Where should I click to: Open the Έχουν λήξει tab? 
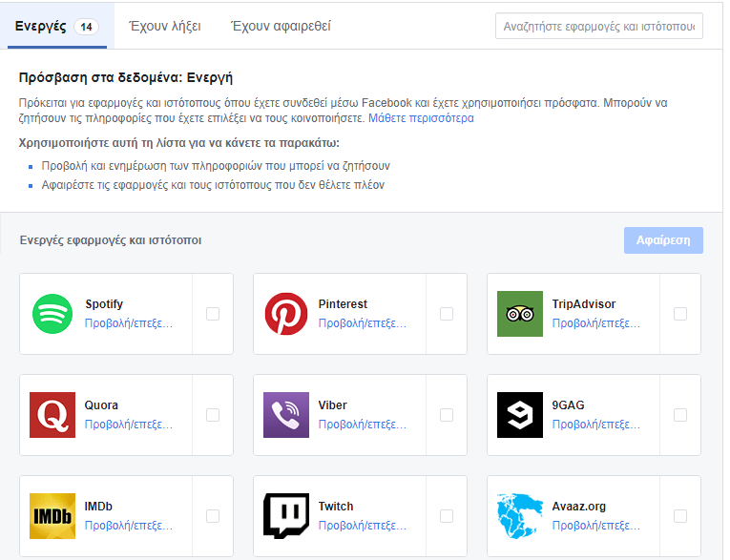165,26
